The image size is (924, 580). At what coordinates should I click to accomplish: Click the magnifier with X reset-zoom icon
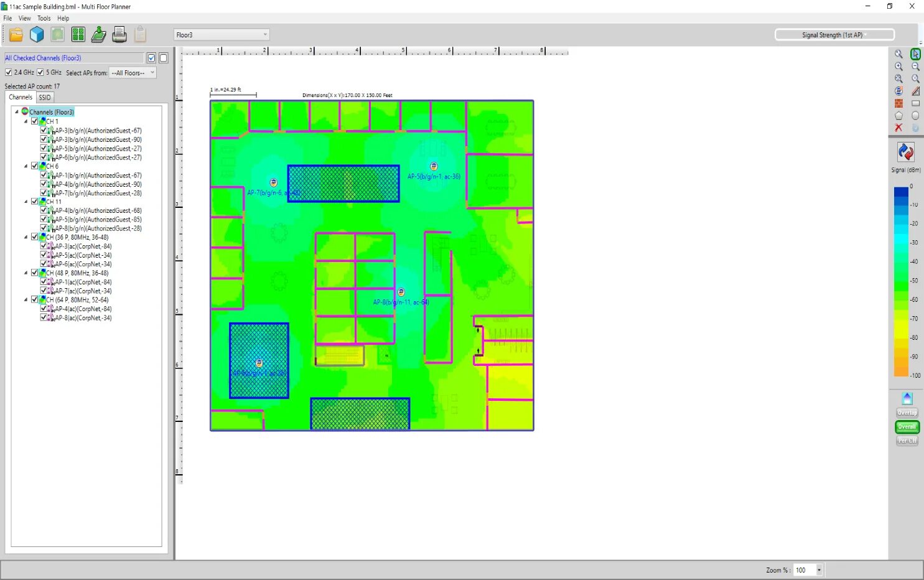point(915,79)
